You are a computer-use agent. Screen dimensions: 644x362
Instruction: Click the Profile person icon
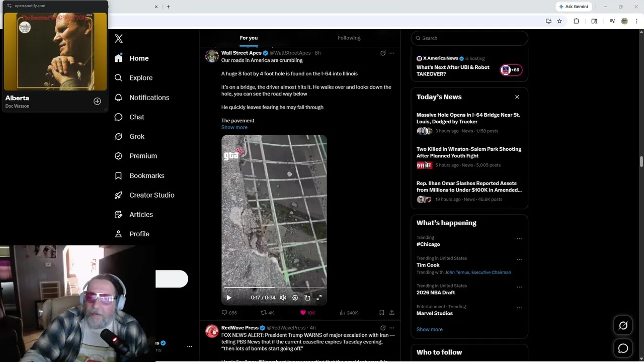(x=119, y=234)
